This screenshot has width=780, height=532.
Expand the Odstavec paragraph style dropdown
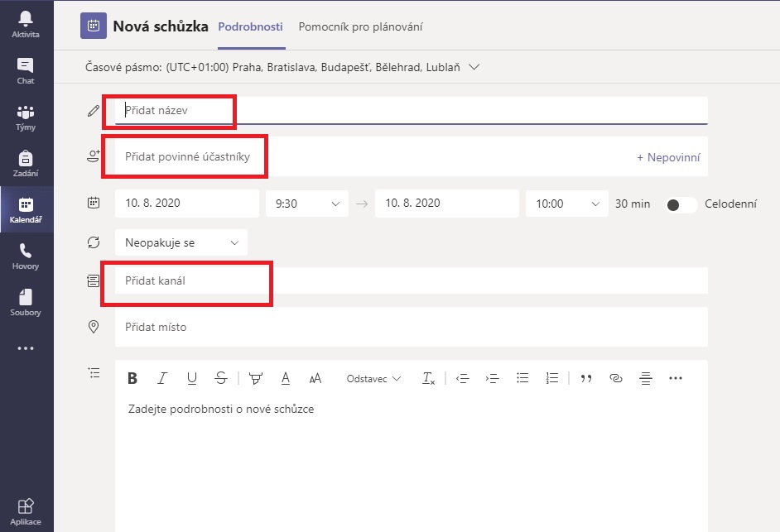(x=373, y=378)
